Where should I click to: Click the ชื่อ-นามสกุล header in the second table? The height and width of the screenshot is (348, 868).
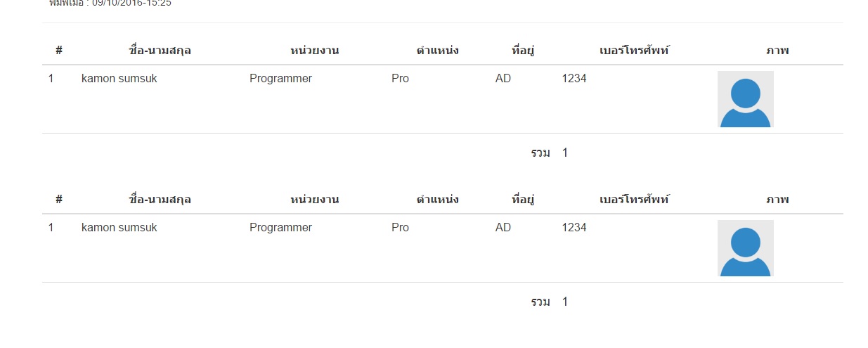click(160, 200)
